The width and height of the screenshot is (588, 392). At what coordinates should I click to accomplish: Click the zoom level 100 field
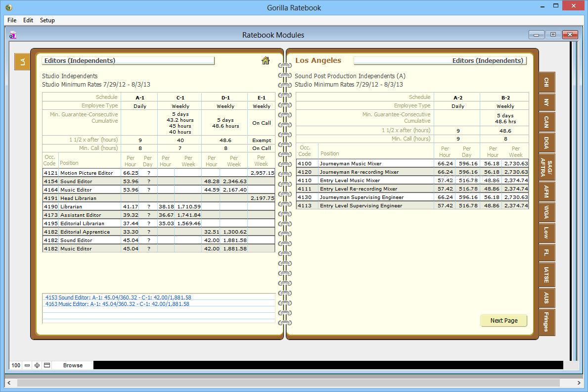16,365
